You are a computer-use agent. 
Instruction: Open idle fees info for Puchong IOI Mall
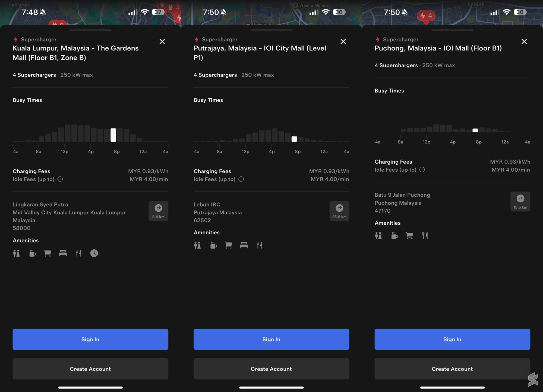422,170
